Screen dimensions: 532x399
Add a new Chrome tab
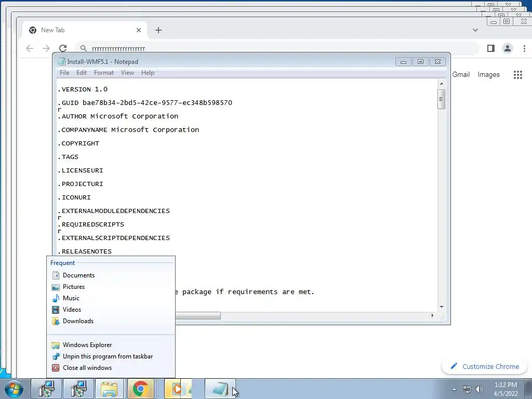click(158, 30)
